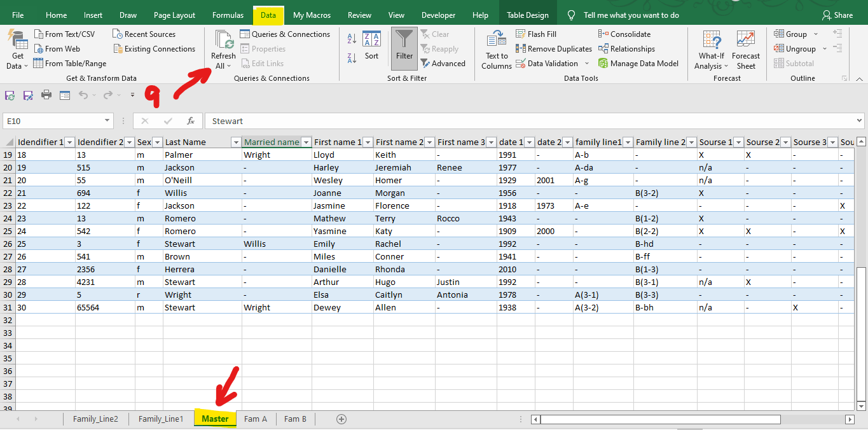Viewport: 868px width, 430px height.
Task: Click the Group rows icon
Action: (x=779, y=34)
